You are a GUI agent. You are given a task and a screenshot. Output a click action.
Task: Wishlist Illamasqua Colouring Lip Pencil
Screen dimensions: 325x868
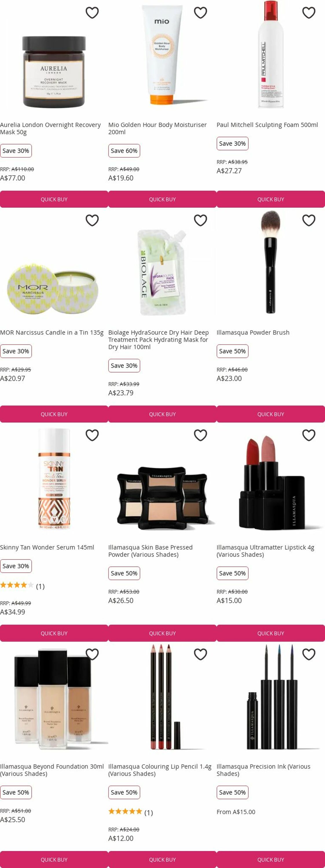point(200,654)
